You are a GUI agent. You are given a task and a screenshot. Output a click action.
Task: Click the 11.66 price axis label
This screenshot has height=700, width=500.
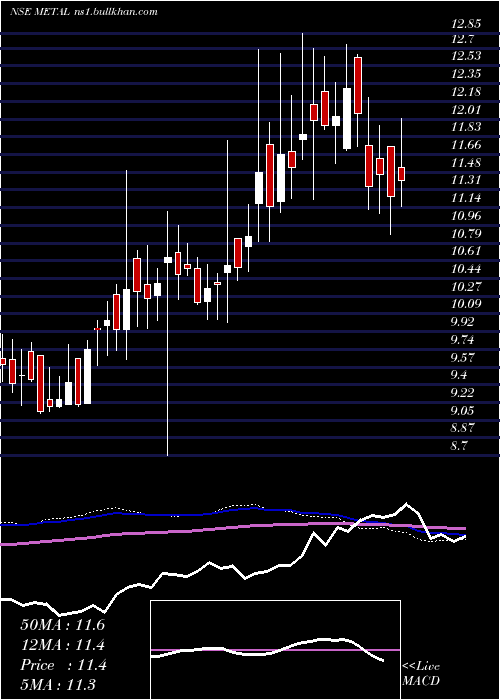click(467, 145)
